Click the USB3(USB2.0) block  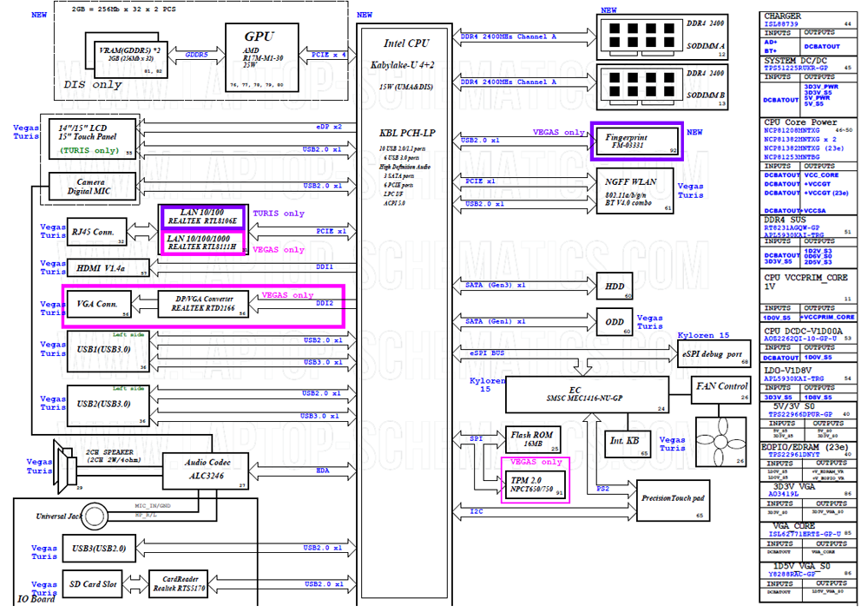point(99,549)
